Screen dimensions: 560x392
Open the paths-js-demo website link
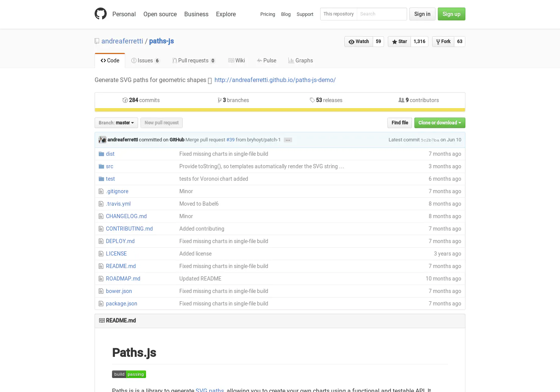click(x=275, y=80)
